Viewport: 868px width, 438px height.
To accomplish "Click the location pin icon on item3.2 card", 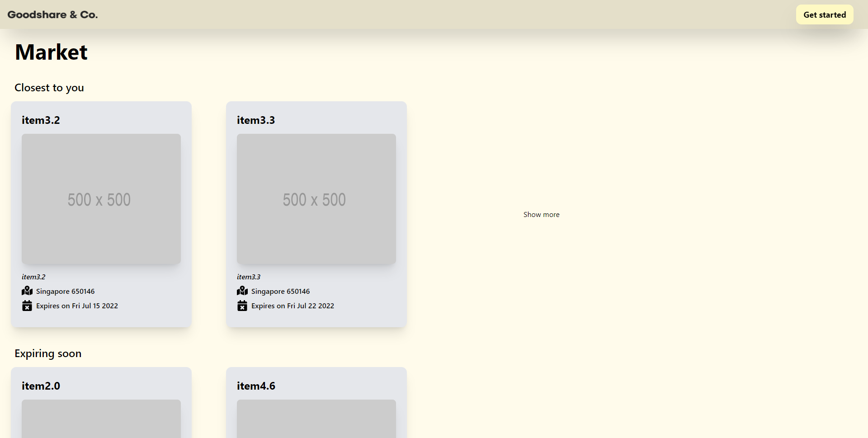I will pyautogui.click(x=27, y=291).
